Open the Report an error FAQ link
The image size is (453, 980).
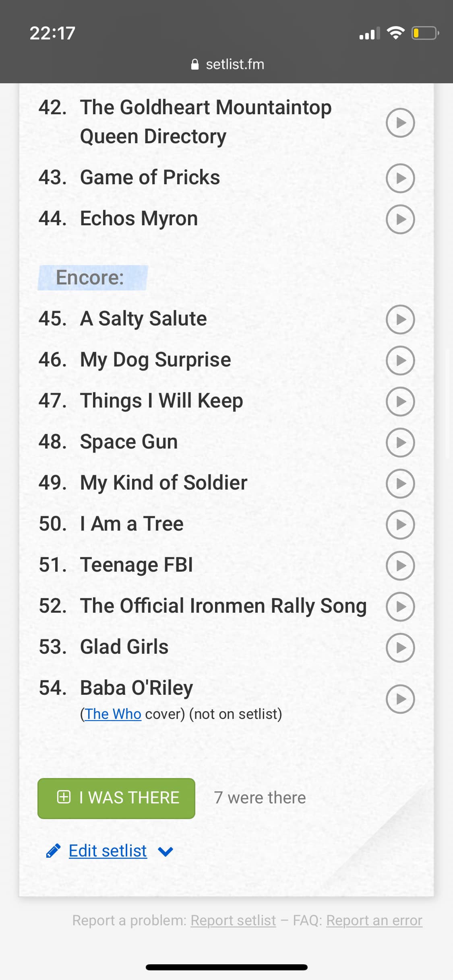pyautogui.click(x=374, y=920)
